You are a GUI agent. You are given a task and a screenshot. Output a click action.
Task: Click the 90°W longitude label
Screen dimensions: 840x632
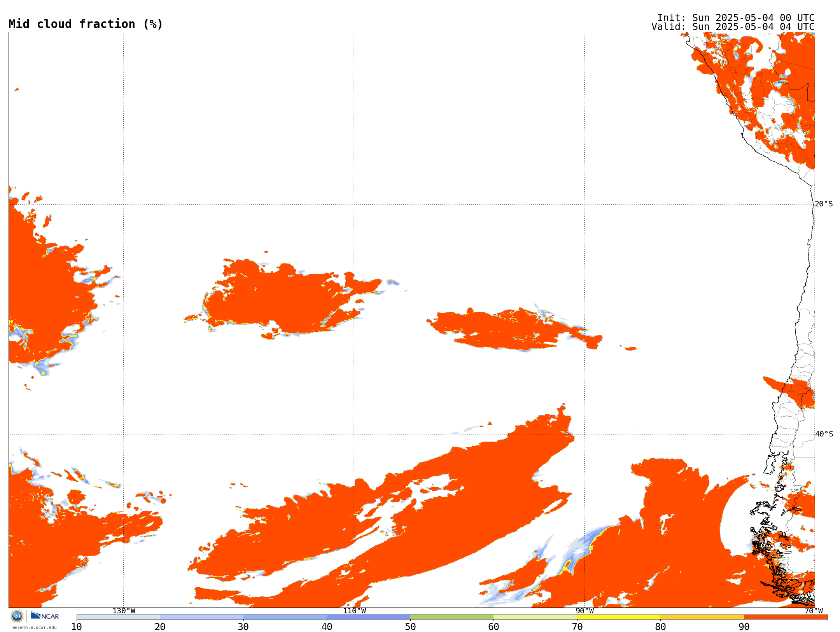coord(584,611)
